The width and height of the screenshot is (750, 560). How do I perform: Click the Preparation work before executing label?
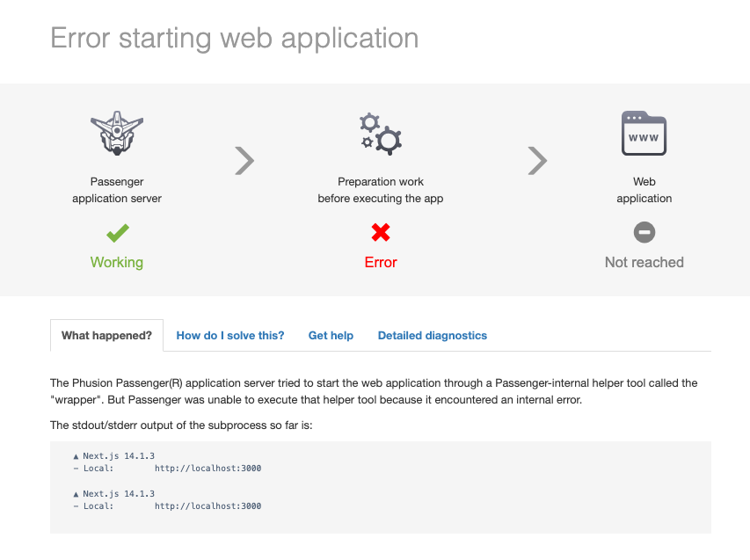(x=381, y=190)
